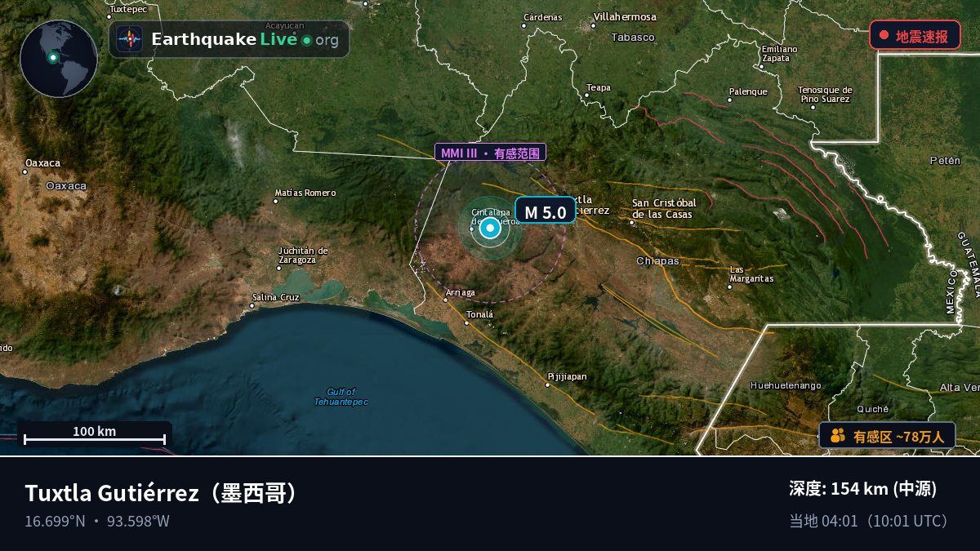The height and width of the screenshot is (551, 980).
Task: Select the 地震速报 alert label
Action: pyautogui.click(x=922, y=36)
